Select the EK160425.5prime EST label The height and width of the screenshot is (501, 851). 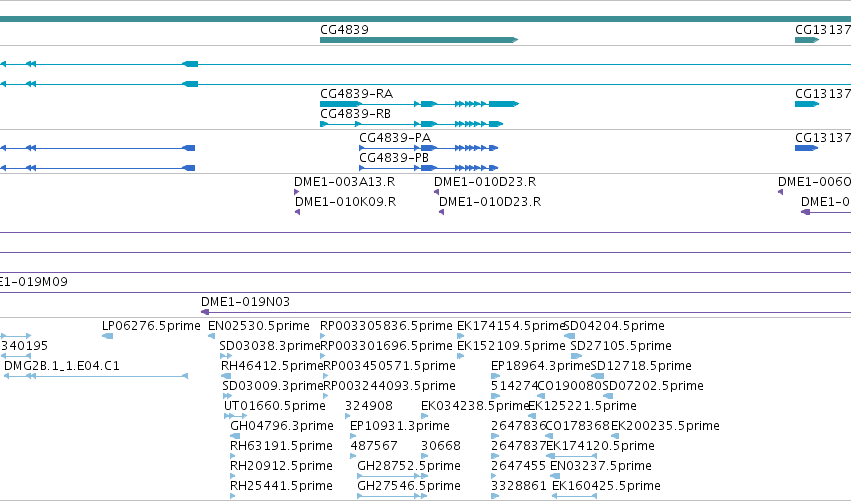pyautogui.click(x=606, y=487)
